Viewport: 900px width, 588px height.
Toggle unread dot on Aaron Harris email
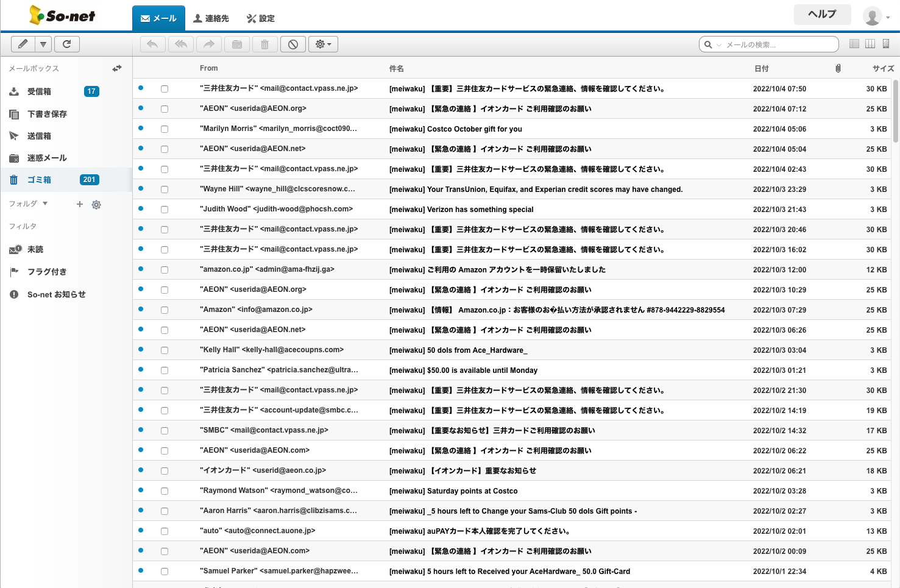point(141,510)
